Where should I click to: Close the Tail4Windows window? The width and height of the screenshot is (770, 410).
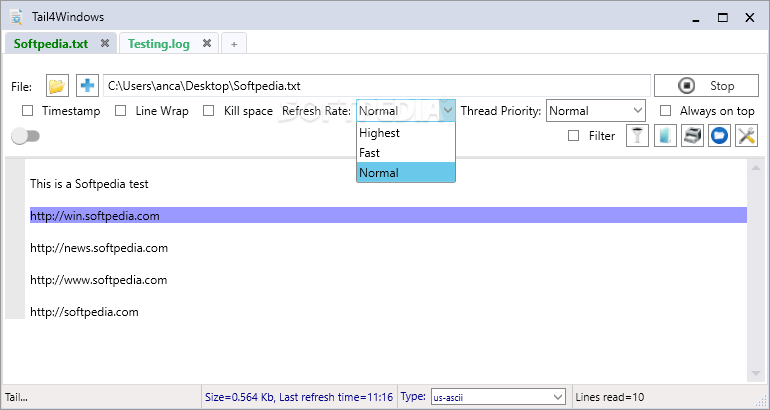click(x=749, y=18)
